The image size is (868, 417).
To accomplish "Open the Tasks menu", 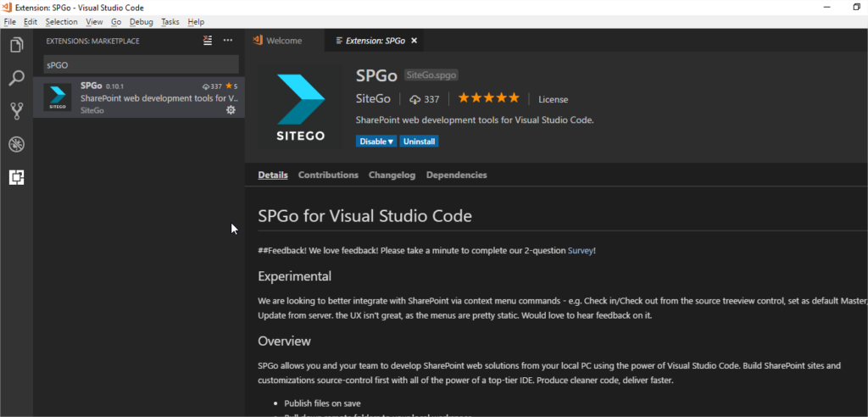I will (170, 21).
